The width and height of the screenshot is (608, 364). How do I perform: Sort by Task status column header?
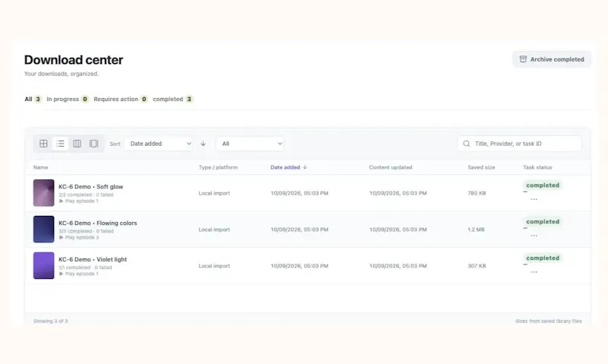537,167
